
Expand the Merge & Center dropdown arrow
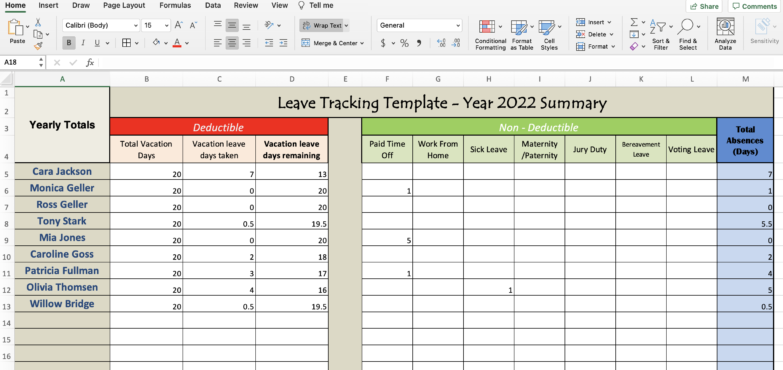[362, 43]
